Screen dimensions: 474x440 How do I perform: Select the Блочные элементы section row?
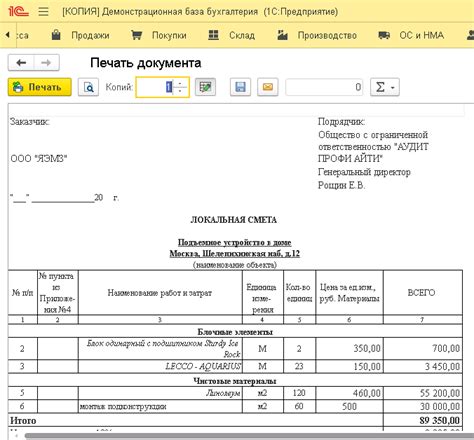point(235,332)
